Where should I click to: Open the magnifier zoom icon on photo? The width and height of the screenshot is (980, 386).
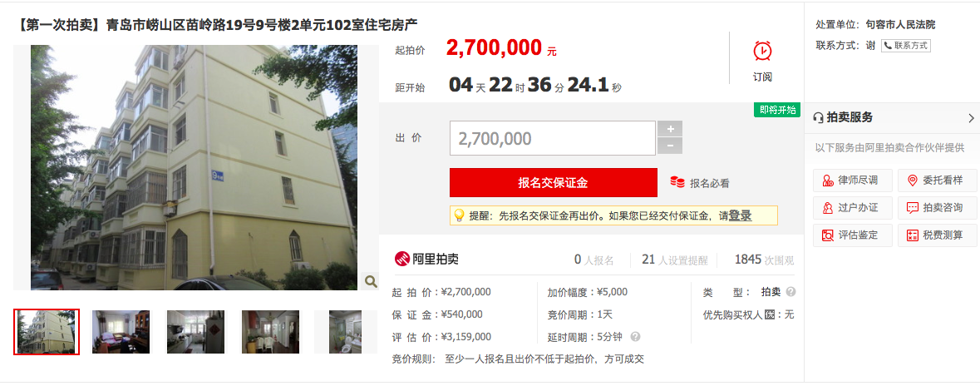pos(371,281)
